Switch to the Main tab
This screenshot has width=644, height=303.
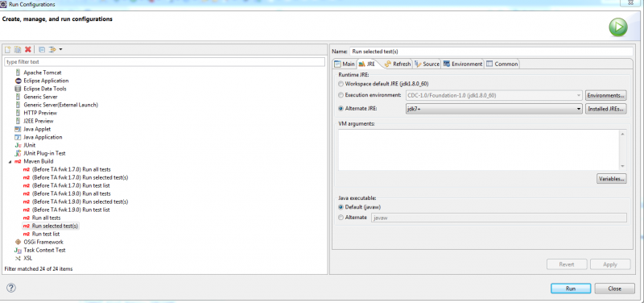pyautogui.click(x=345, y=64)
